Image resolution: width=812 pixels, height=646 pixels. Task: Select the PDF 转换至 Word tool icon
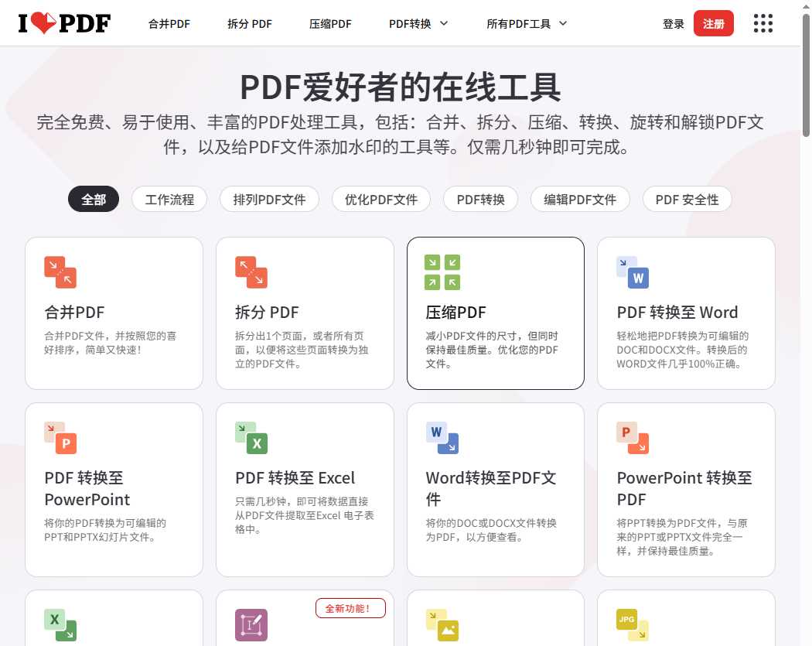point(632,272)
